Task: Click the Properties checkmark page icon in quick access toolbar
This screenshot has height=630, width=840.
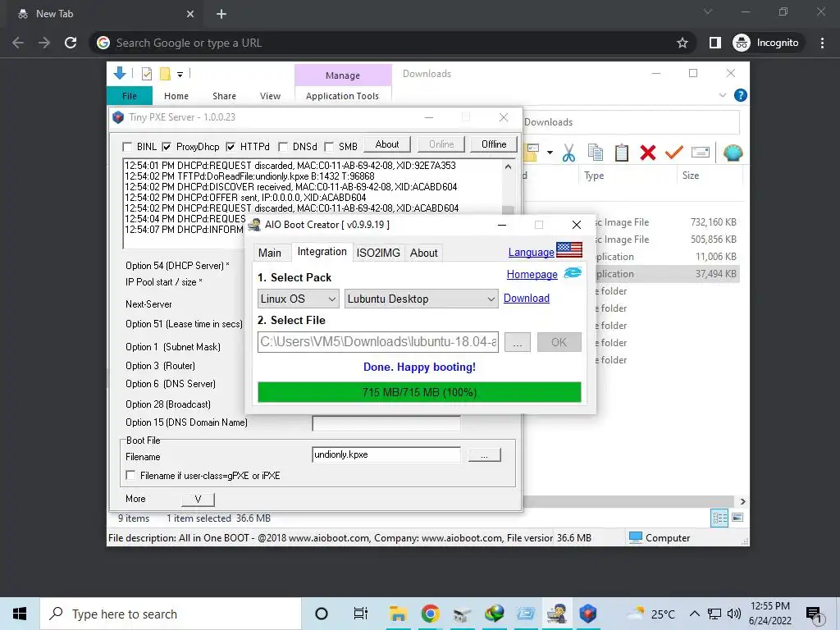Action: coord(146,74)
